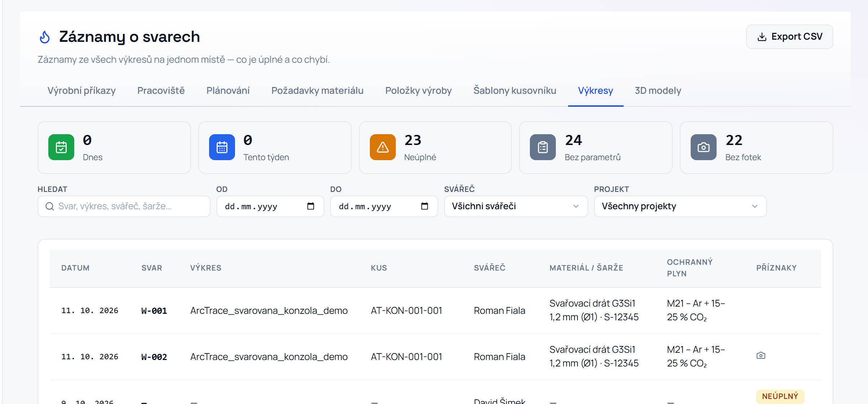
Task: Open the 3D modely tab
Action: pos(658,91)
